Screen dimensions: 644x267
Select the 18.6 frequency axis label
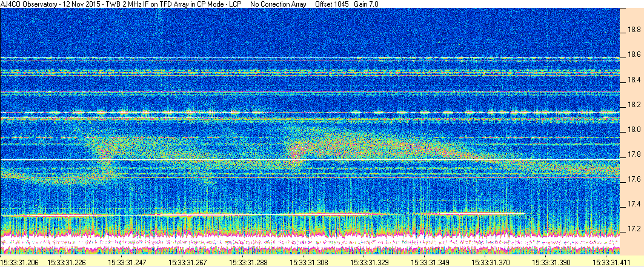[634, 54]
